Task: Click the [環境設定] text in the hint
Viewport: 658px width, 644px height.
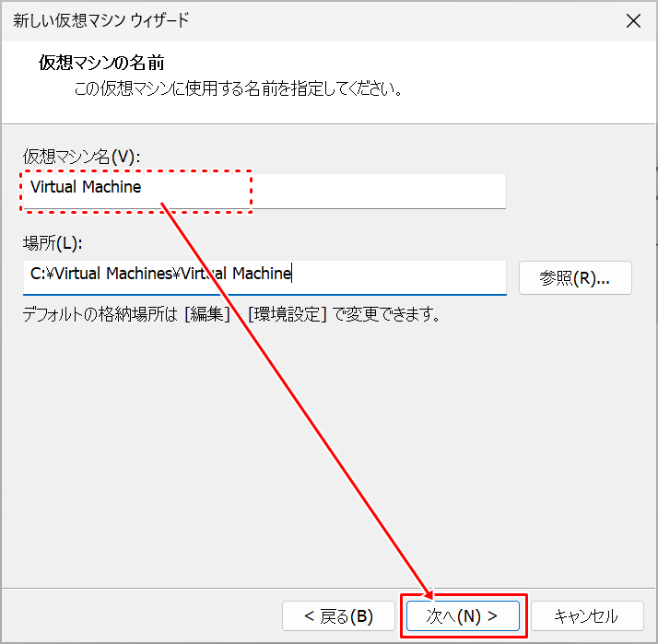Action: [x=288, y=315]
